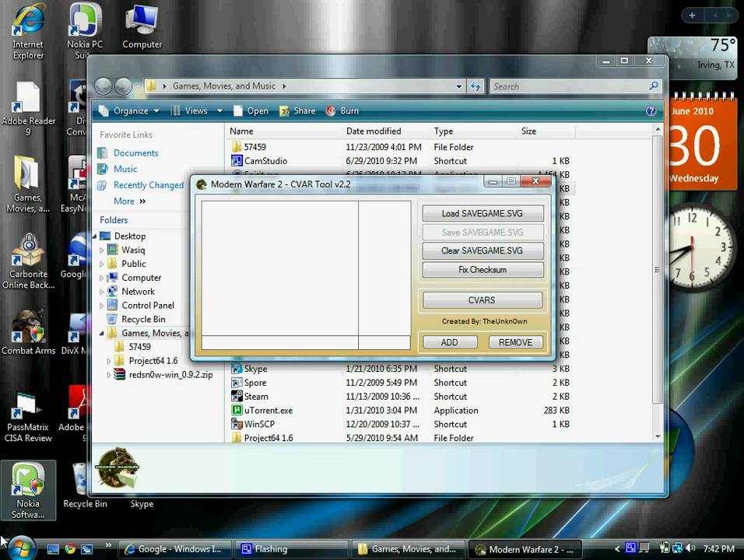Open Adobe Reader 9 desktop shortcut

(28, 109)
